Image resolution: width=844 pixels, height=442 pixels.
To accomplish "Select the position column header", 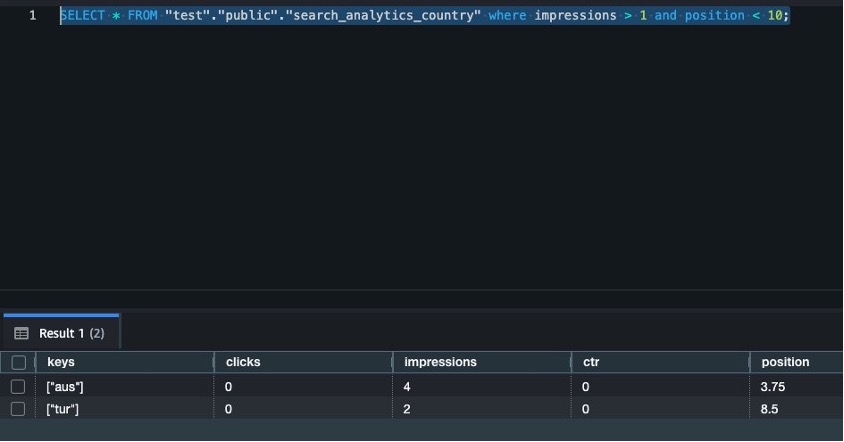I will pos(785,362).
